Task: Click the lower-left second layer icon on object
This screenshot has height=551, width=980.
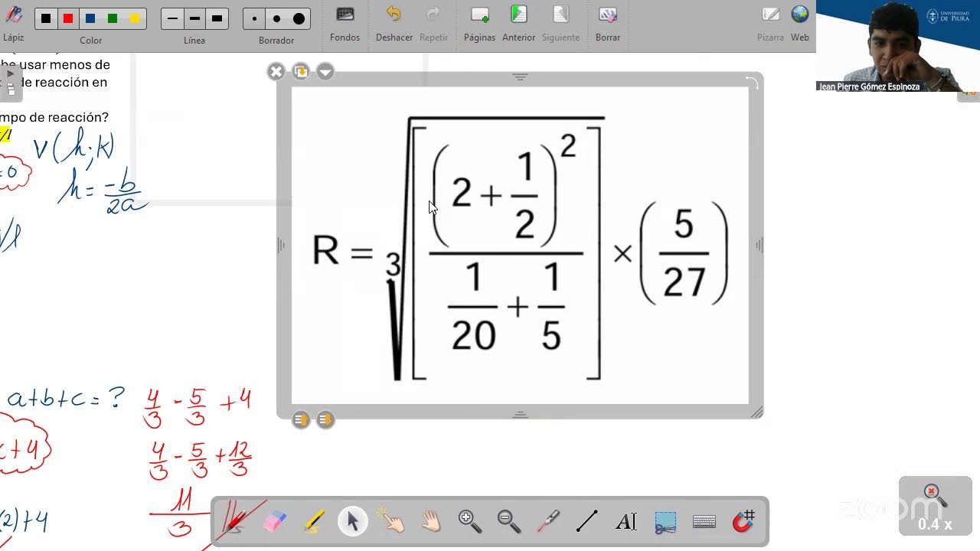Action: (x=325, y=419)
